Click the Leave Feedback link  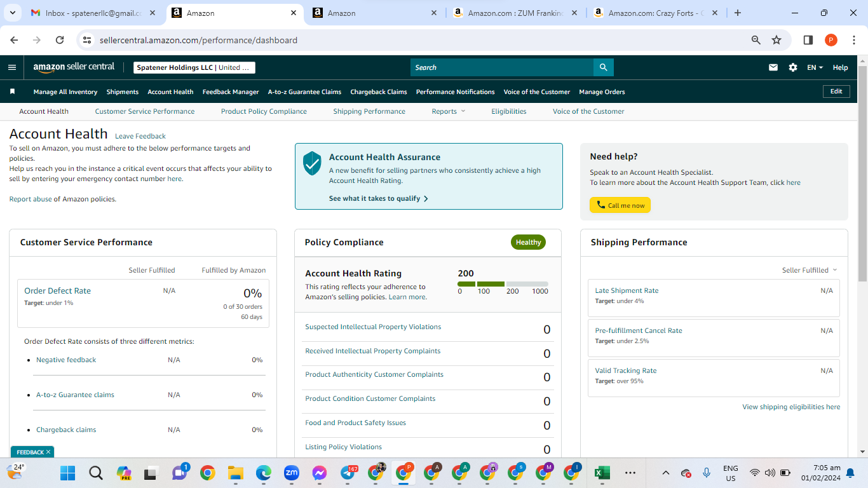[x=140, y=136]
